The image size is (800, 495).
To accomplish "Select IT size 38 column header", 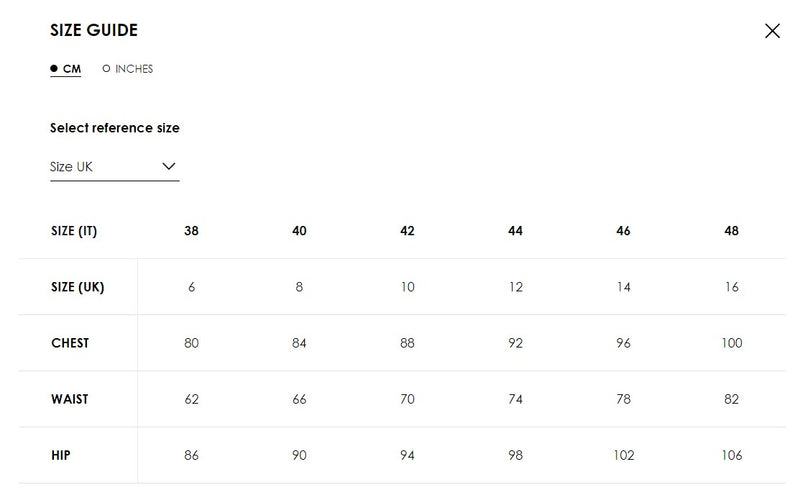I will [192, 231].
